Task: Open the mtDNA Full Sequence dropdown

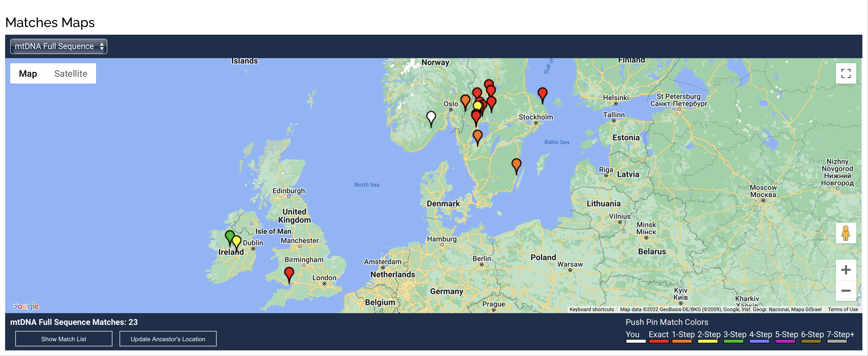Action: click(59, 46)
